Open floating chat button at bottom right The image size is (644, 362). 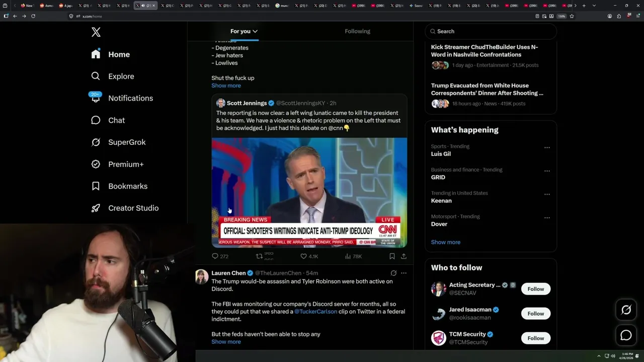pyautogui.click(x=626, y=335)
